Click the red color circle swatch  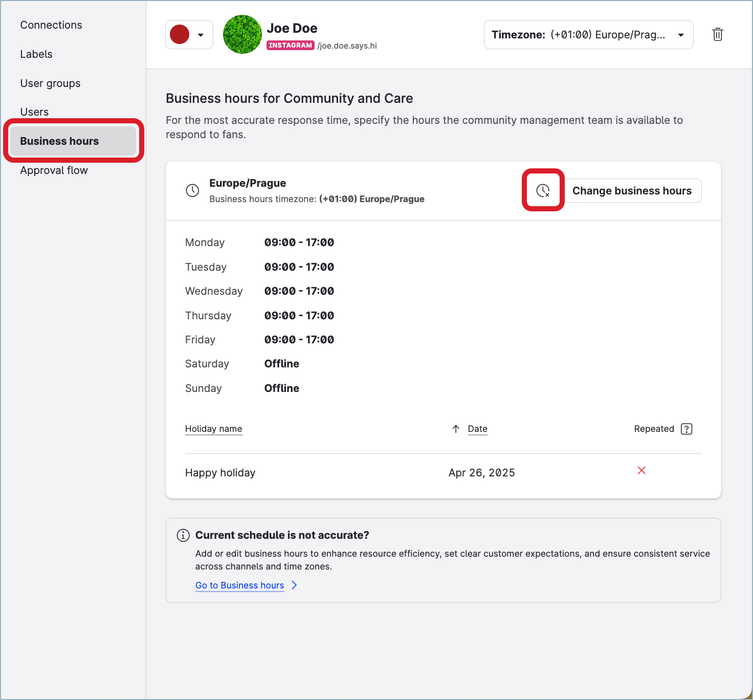coord(180,35)
